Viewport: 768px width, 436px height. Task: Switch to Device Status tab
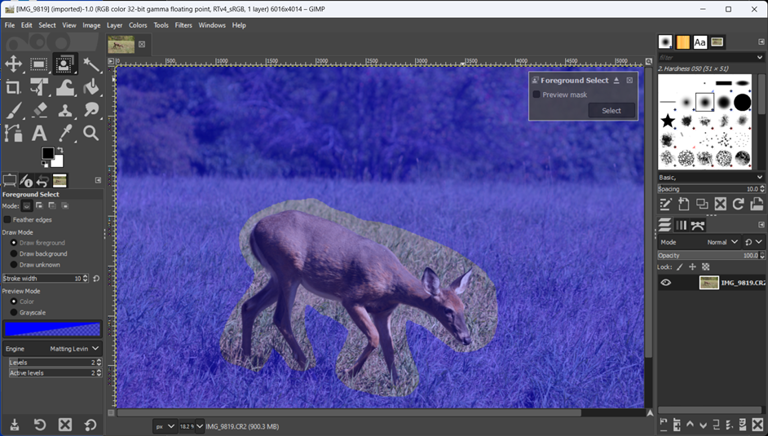[x=26, y=181]
